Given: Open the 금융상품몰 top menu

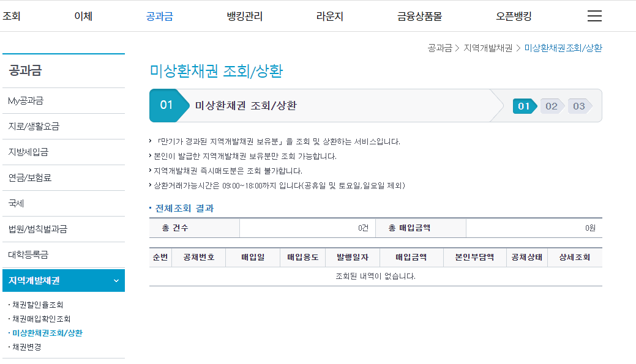Looking at the screenshot, I should pyautogui.click(x=419, y=17).
